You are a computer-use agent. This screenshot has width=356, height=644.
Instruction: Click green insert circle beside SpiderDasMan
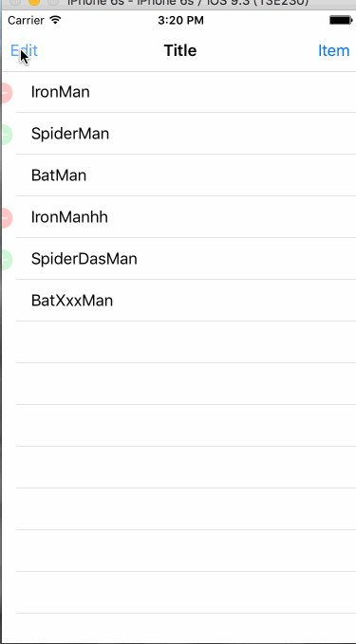(7, 260)
